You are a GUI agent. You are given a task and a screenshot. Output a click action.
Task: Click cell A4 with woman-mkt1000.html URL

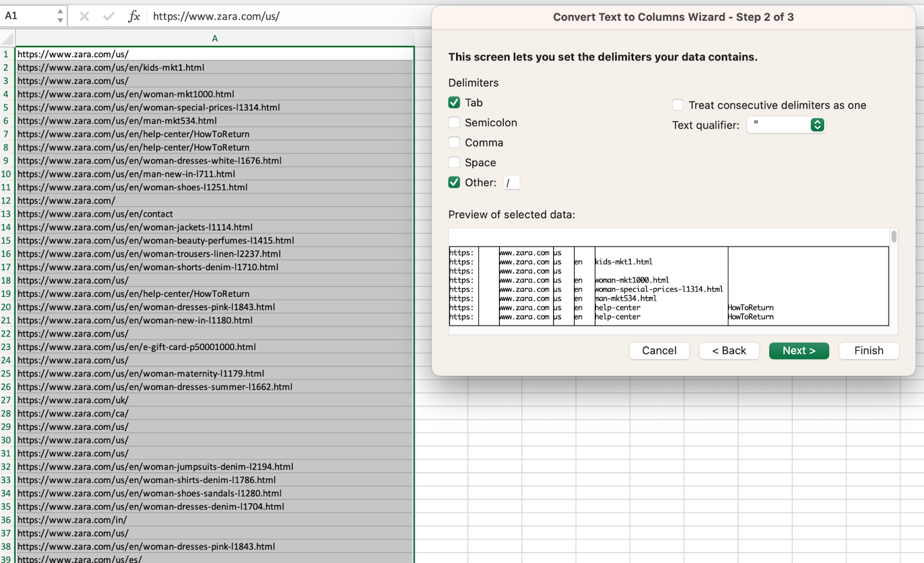(215, 94)
